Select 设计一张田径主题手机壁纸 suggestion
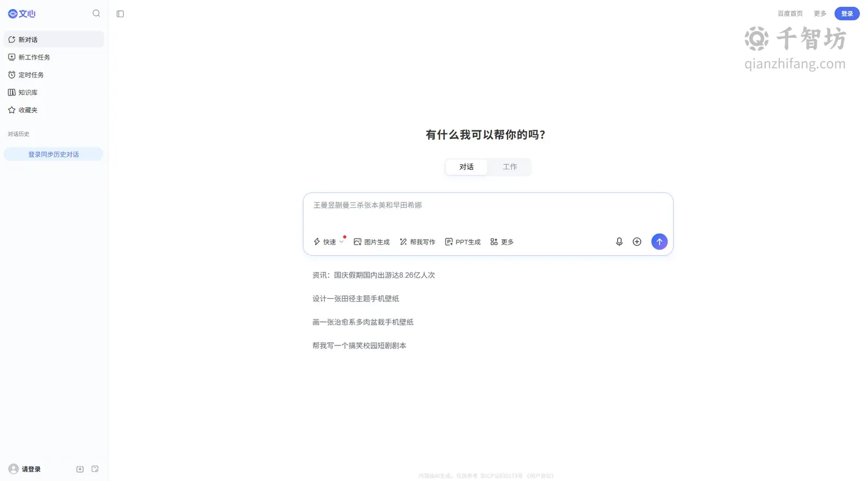Viewport: 868px width, 481px height. pos(356,299)
